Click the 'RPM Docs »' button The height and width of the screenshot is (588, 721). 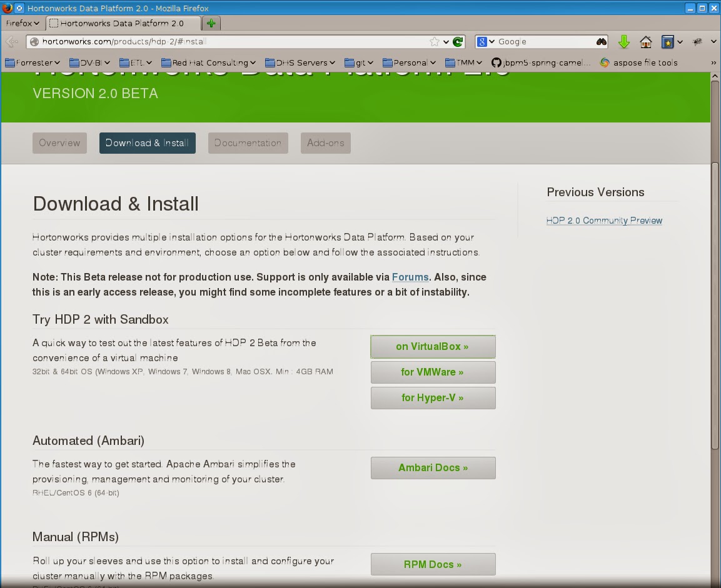coord(433,565)
